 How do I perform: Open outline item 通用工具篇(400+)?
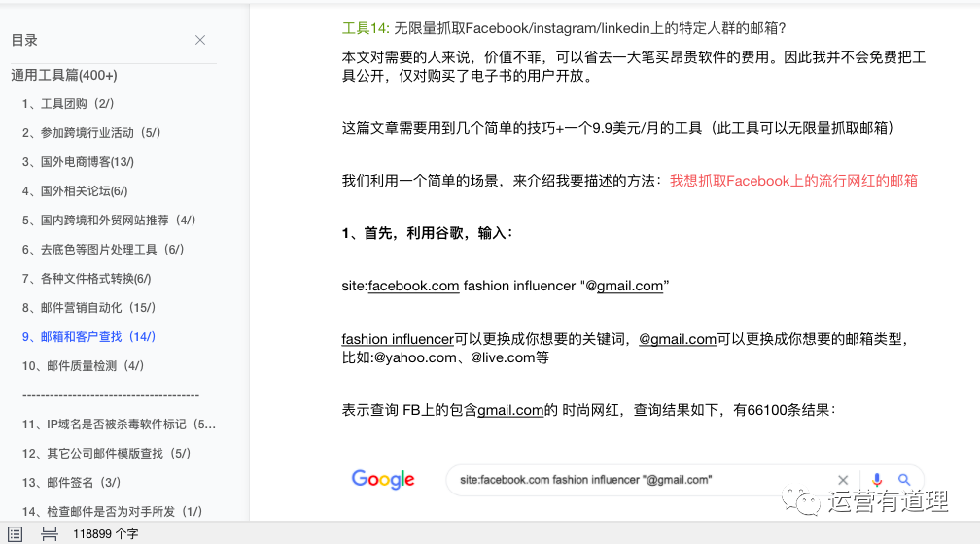(x=64, y=75)
